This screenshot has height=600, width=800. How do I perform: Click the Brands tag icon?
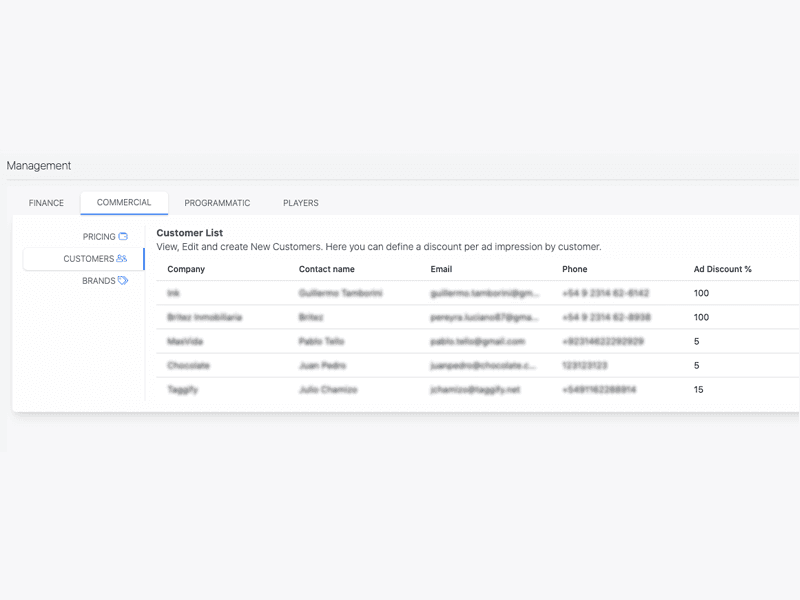[x=123, y=281]
